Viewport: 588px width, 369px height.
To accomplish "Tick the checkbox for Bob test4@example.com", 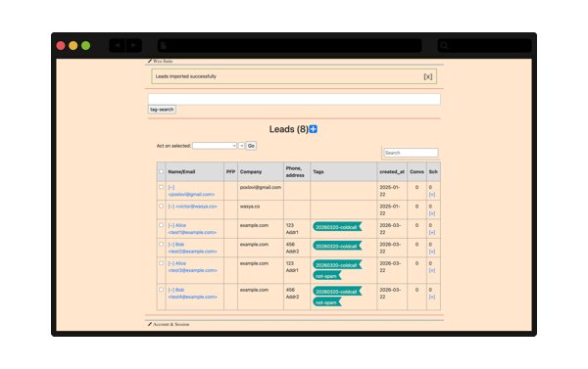I will pos(162,290).
